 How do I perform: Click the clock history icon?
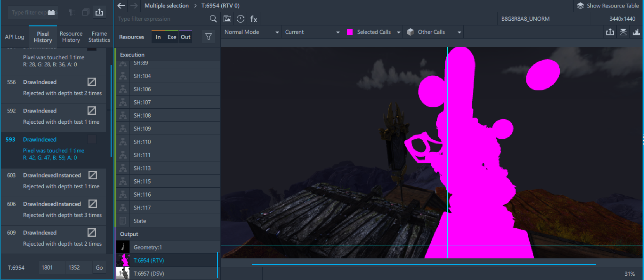(x=241, y=19)
